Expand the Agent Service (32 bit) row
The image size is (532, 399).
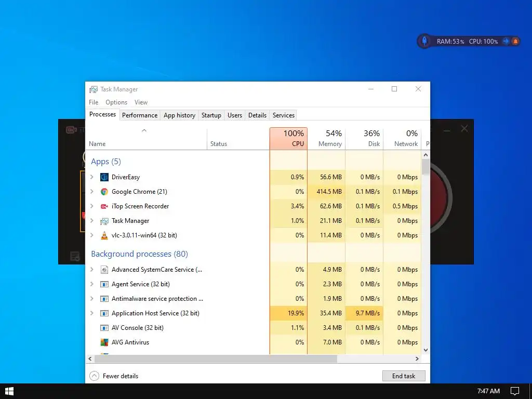91,284
